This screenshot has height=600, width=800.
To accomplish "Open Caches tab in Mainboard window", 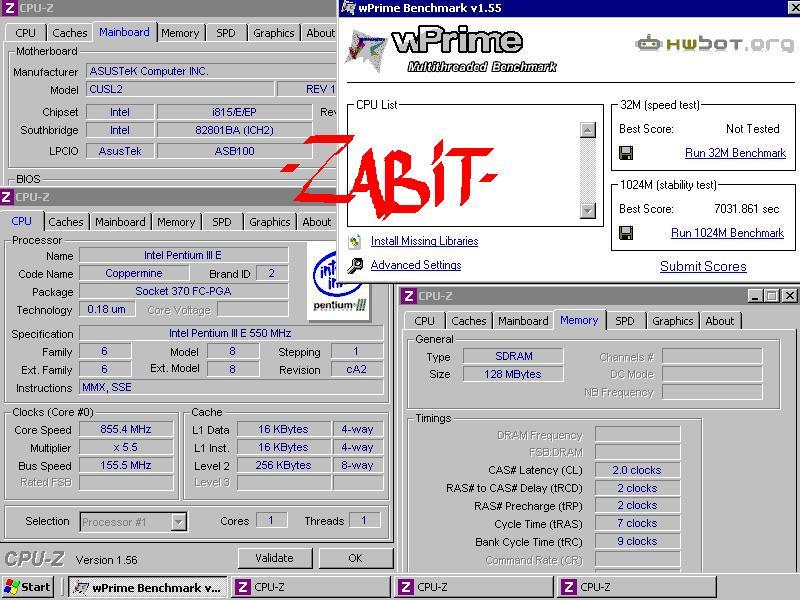I will pyautogui.click(x=70, y=33).
